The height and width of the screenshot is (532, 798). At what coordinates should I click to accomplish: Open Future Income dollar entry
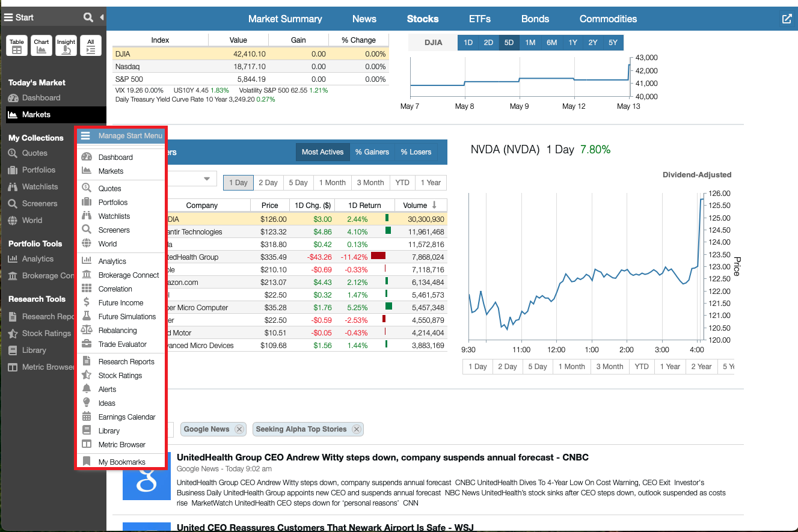click(120, 302)
